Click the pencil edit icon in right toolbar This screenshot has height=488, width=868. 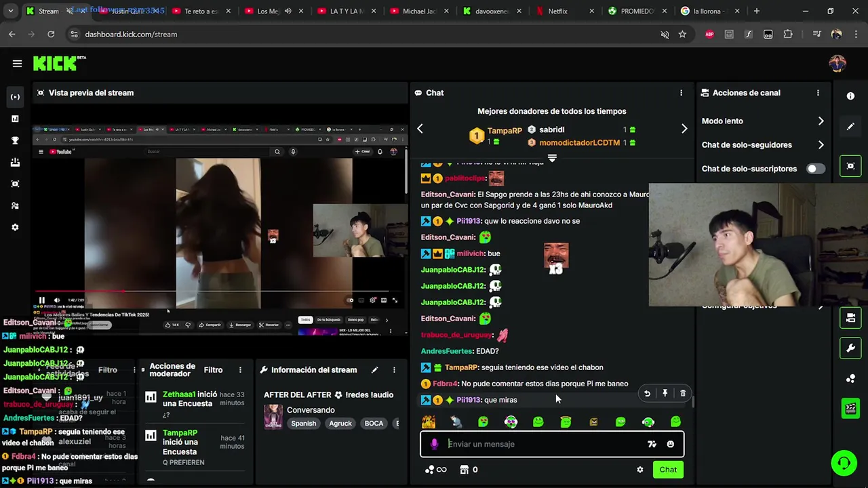point(850,127)
